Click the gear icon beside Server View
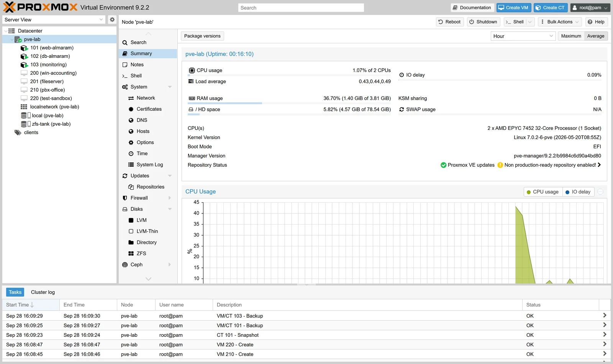The height and width of the screenshot is (364, 613). 112,20
